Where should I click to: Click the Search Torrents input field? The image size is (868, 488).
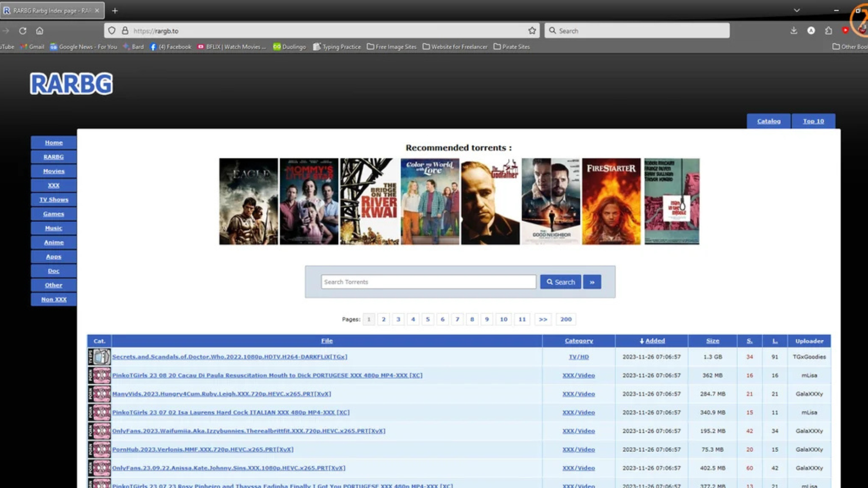[428, 282]
